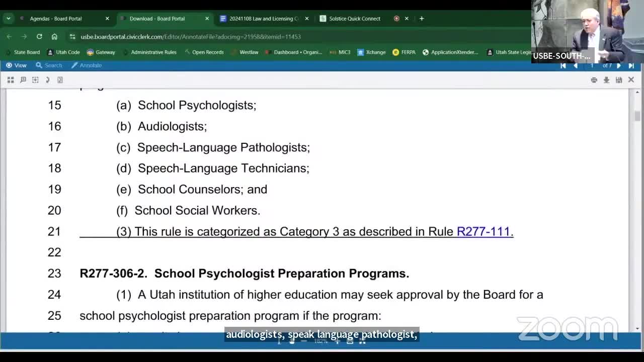This screenshot has width=644, height=362.
Task: Switch to the Agendas - Board Portal tab
Action: point(64,19)
